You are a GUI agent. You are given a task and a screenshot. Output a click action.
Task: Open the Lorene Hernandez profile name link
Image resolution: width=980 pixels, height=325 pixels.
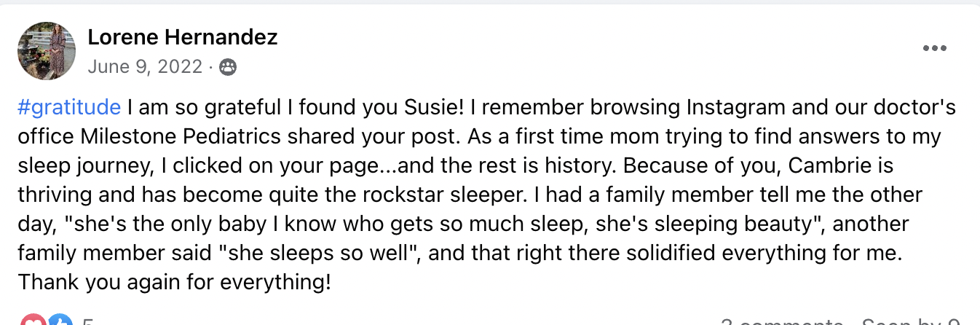pos(183,37)
